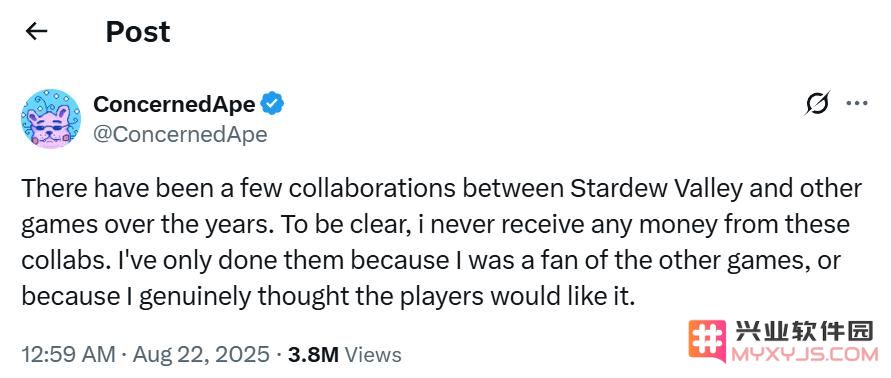
Task: Open the three-dot more options menu
Action: click(857, 104)
